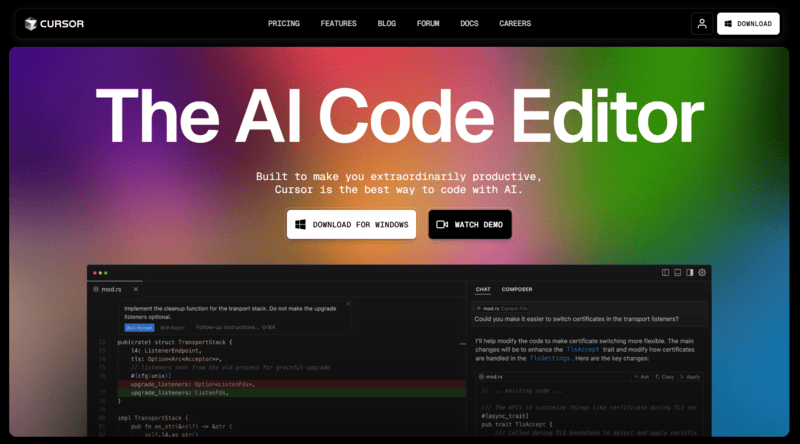Click Download for Windows button
The image size is (800, 444).
pyautogui.click(x=351, y=225)
